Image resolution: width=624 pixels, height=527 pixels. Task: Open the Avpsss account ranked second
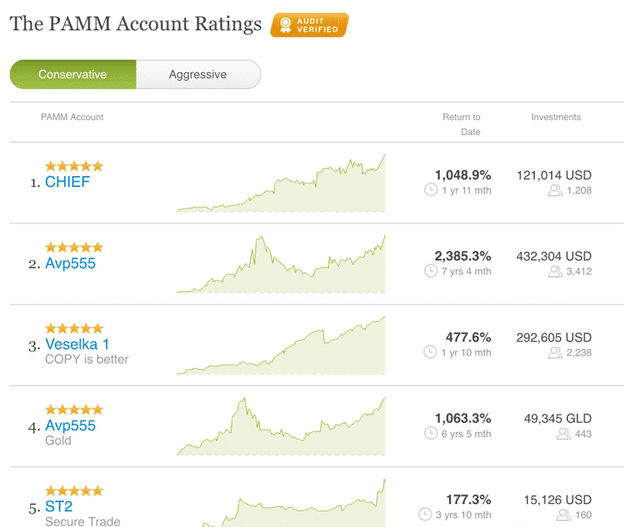coord(70,263)
